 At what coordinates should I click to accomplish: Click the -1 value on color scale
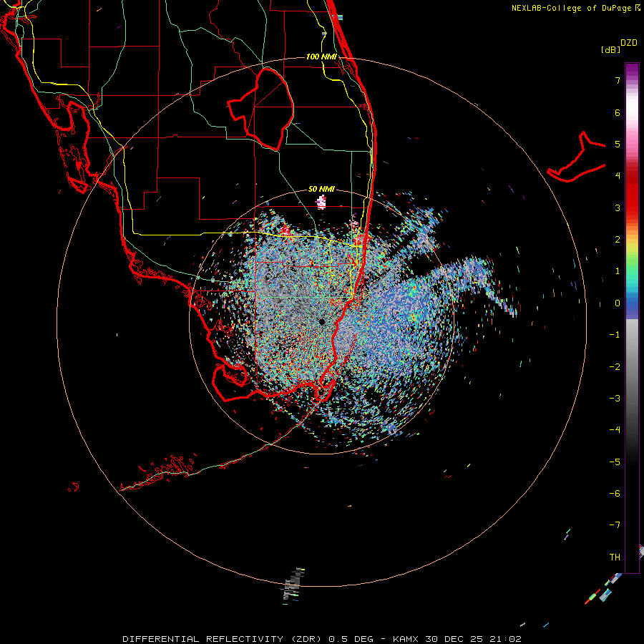point(615,335)
